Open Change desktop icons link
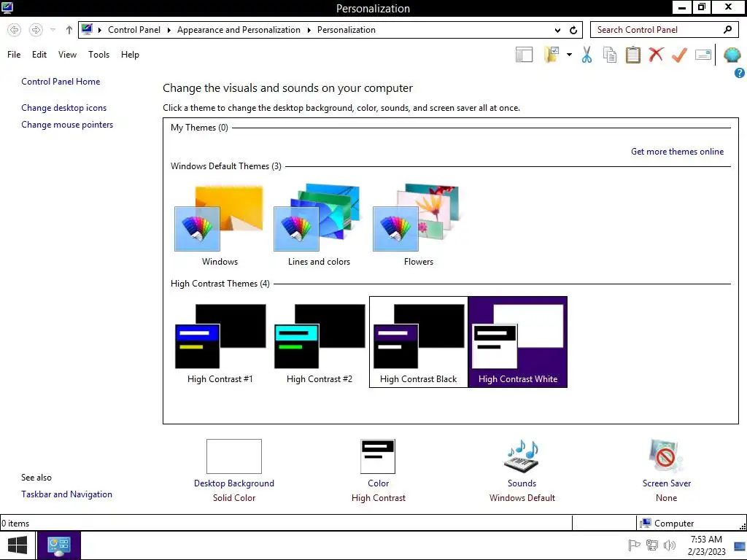The width and height of the screenshot is (747, 560). point(64,108)
